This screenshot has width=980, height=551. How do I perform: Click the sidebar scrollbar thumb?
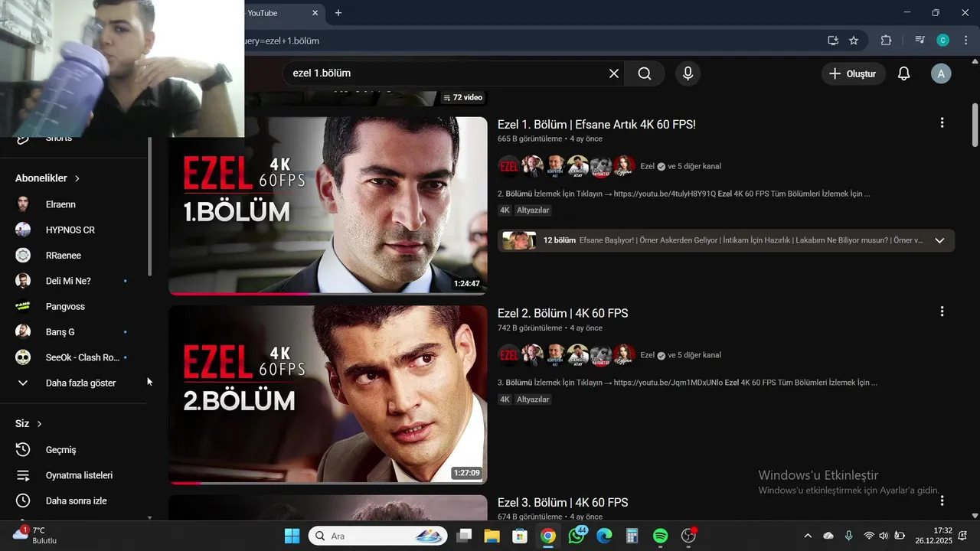point(149,207)
